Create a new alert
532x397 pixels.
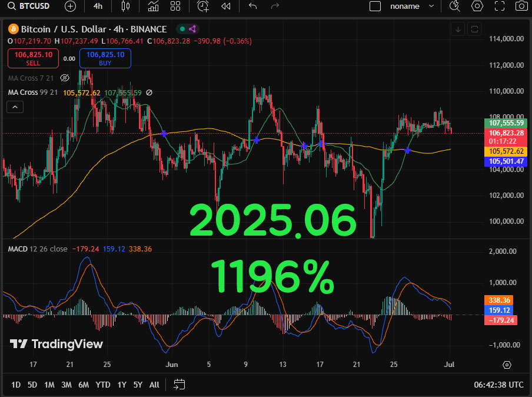203,6
